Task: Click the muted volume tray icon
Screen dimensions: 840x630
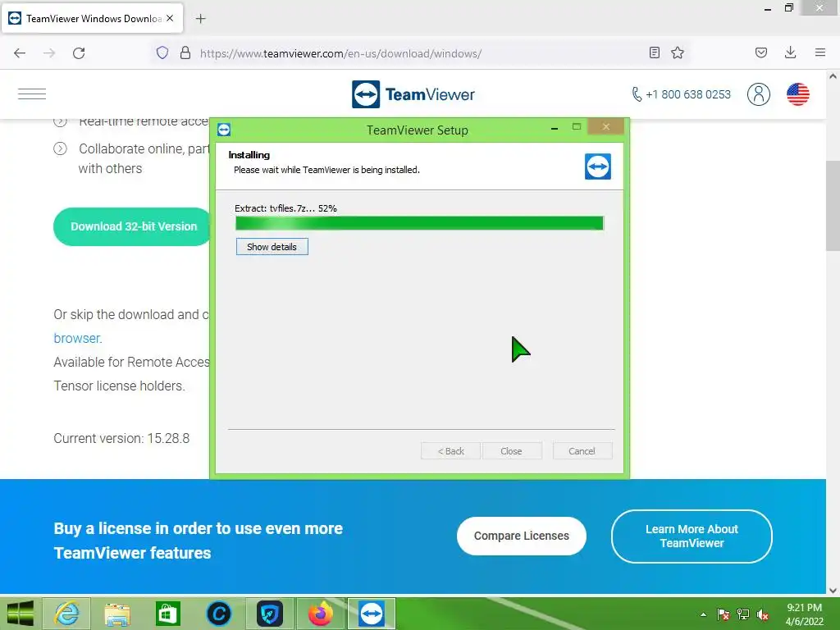Action: point(763,614)
